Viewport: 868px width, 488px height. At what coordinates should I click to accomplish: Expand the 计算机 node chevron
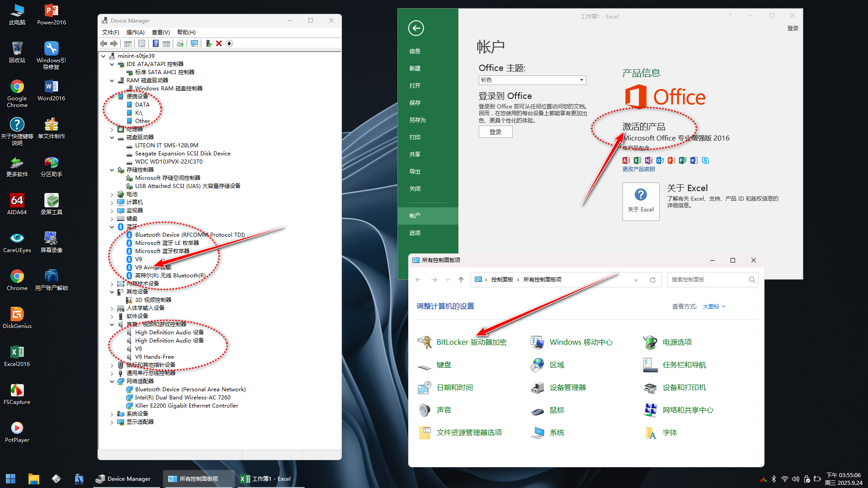click(x=112, y=202)
